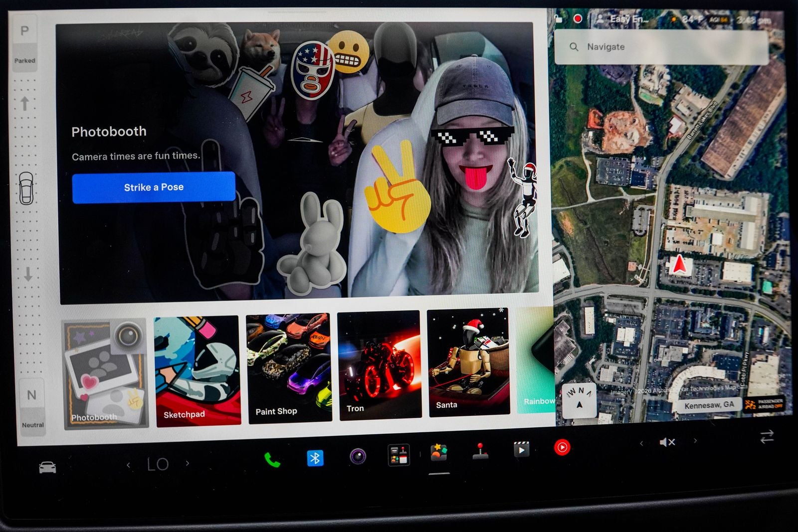Click the Navigate search field

click(x=661, y=47)
